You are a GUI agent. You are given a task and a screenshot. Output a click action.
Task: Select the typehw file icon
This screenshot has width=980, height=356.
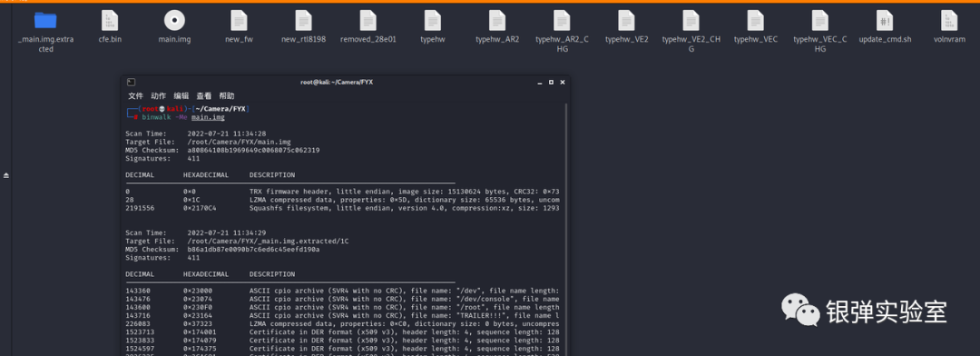(433, 21)
